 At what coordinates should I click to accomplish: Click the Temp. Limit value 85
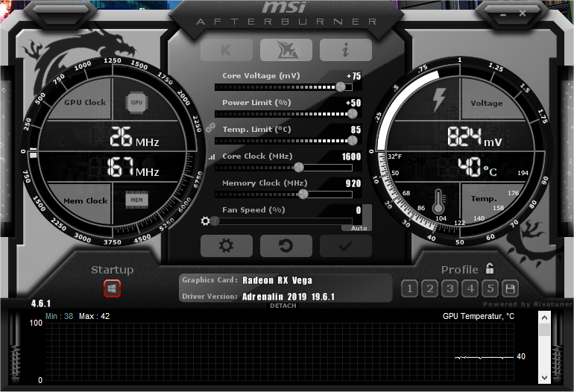coord(356,130)
